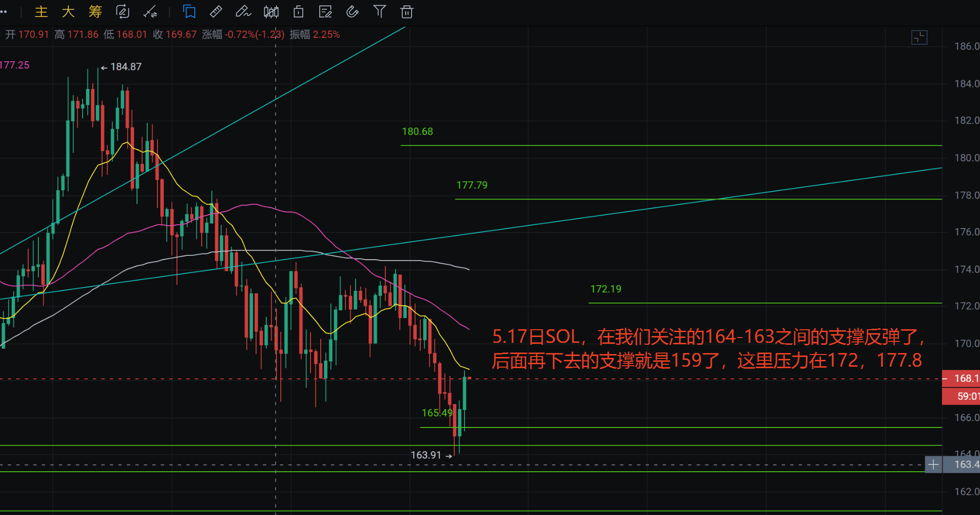Click the countdown timer 59:01 label
Screen dimensions: 980x515
961,396
